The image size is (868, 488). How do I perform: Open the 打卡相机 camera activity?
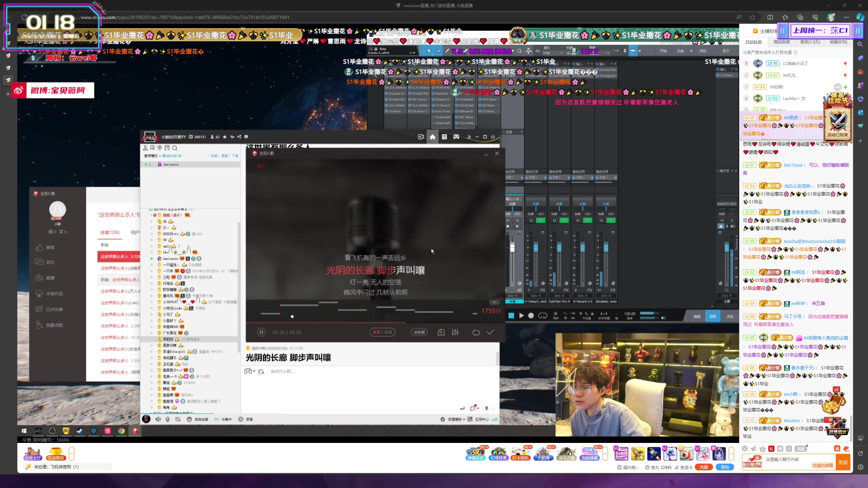click(x=520, y=453)
